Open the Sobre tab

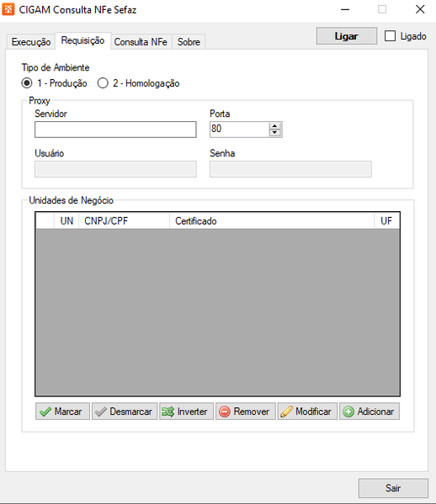pos(189,42)
